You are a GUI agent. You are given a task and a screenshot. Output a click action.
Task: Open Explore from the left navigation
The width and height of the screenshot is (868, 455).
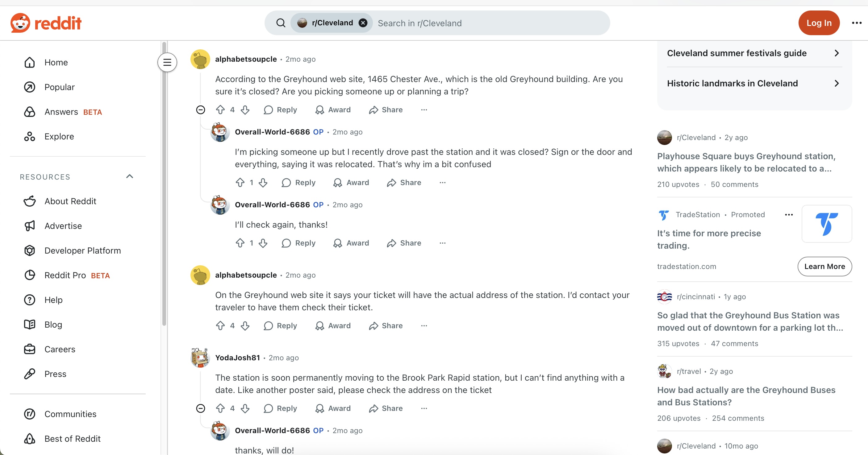pos(59,136)
